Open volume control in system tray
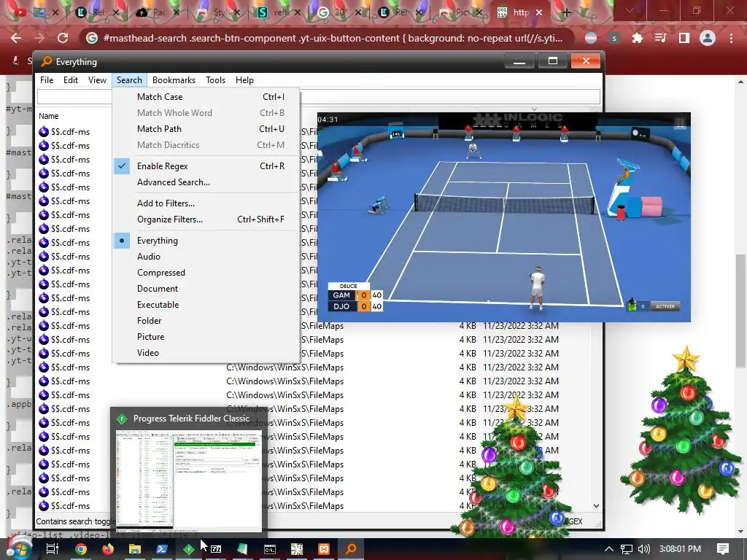Image resolution: width=747 pixels, height=560 pixels. (x=644, y=549)
